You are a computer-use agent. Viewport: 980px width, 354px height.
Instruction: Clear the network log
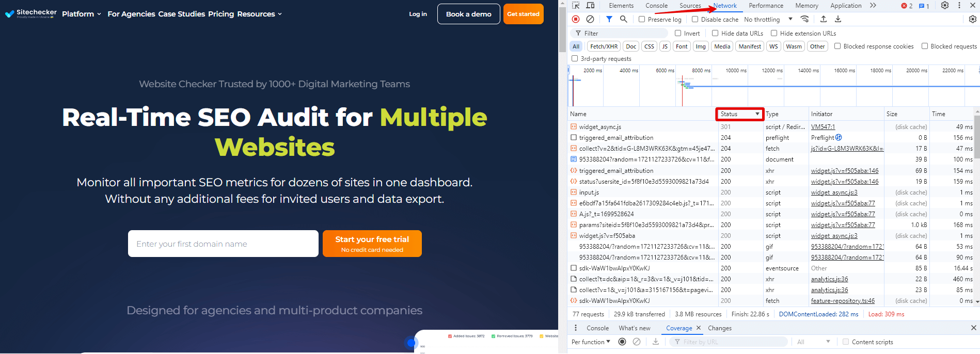[590, 19]
